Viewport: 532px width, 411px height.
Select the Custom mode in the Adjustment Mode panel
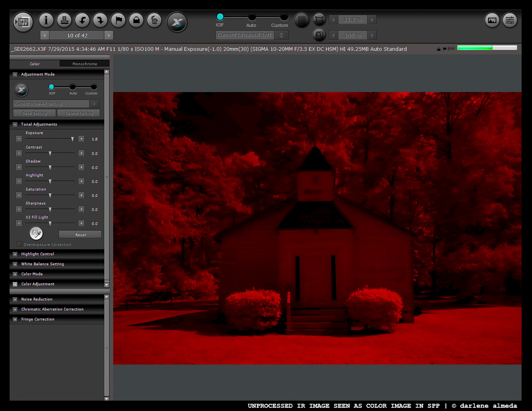(94, 87)
